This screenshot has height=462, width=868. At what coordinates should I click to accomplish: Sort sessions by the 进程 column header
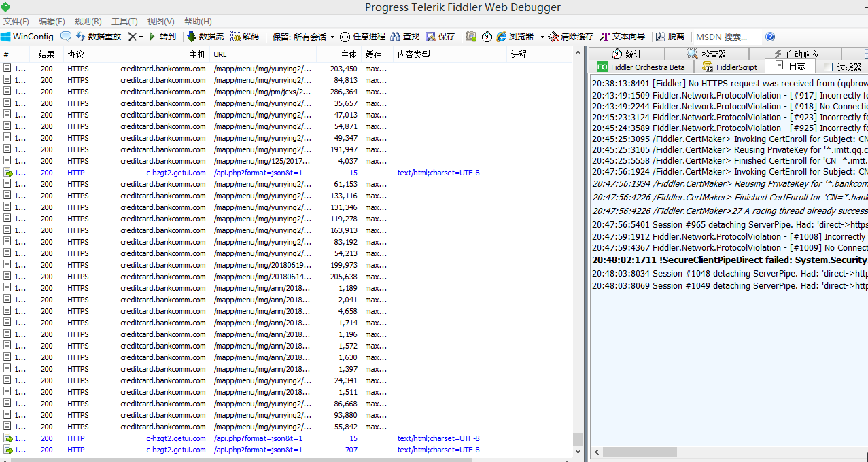[x=540, y=54]
